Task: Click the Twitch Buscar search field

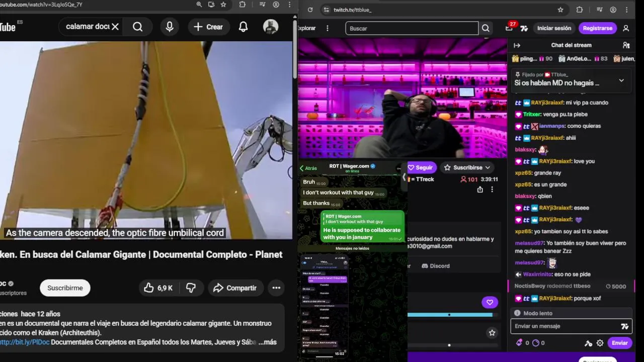Action: pyautogui.click(x=412, y=28)
